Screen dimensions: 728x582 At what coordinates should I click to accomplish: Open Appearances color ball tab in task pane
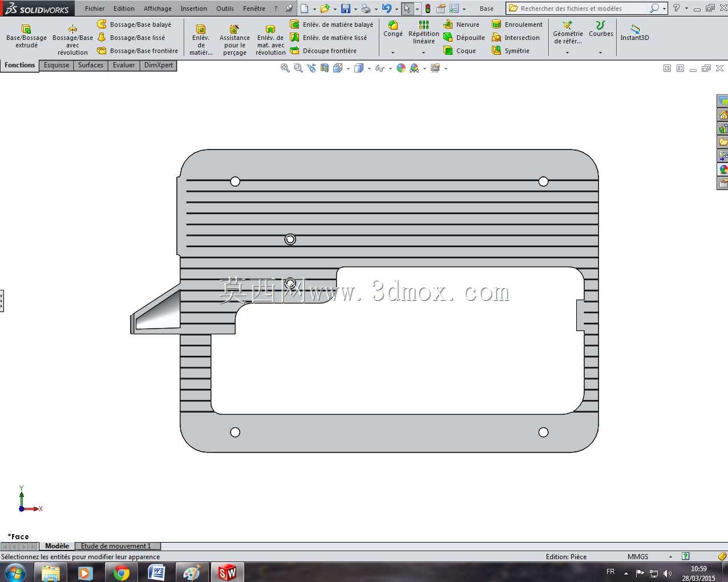click(723, 169)
